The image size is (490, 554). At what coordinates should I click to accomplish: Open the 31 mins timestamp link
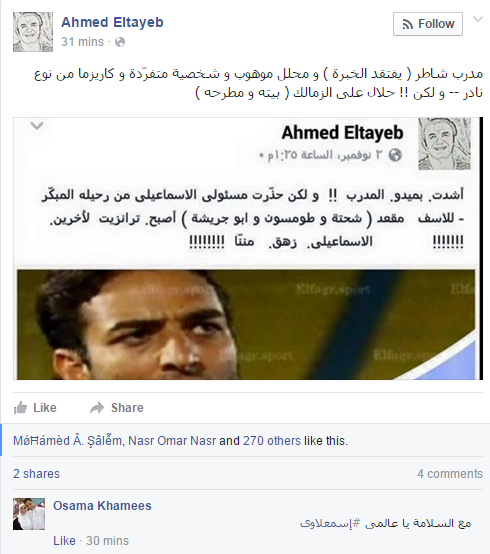click(x=82, y=42)
